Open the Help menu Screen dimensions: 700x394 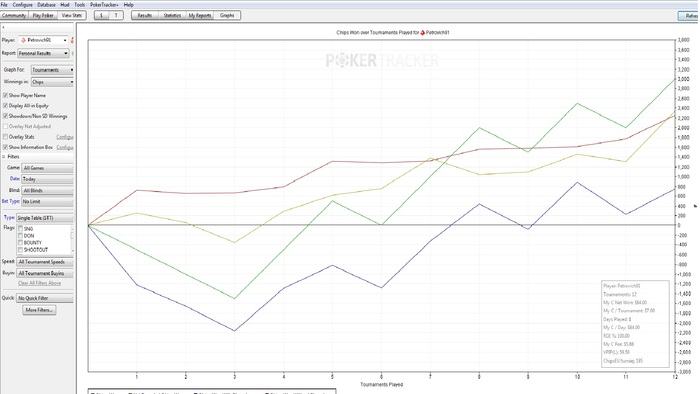[129, 5]
